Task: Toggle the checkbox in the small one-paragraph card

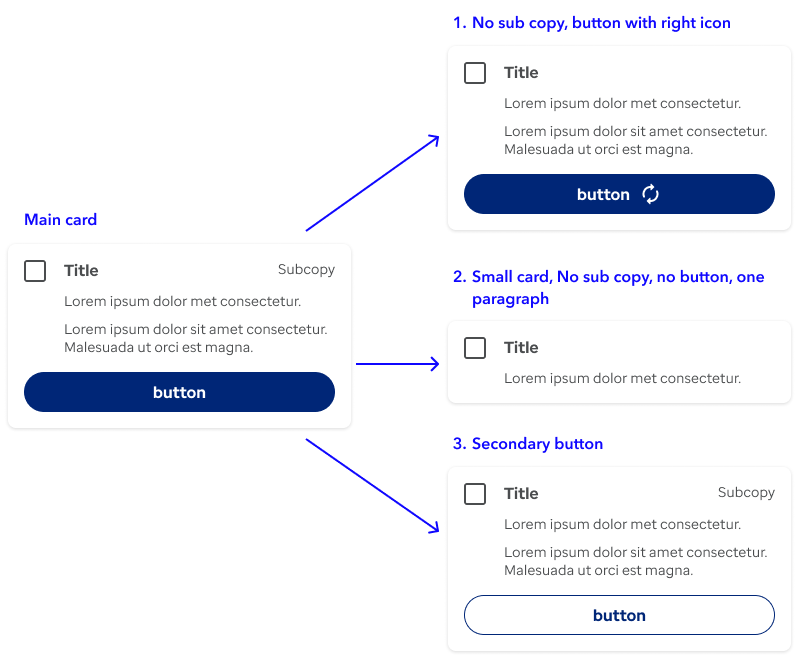Action: pyautogui.click(x=475, y=348)
